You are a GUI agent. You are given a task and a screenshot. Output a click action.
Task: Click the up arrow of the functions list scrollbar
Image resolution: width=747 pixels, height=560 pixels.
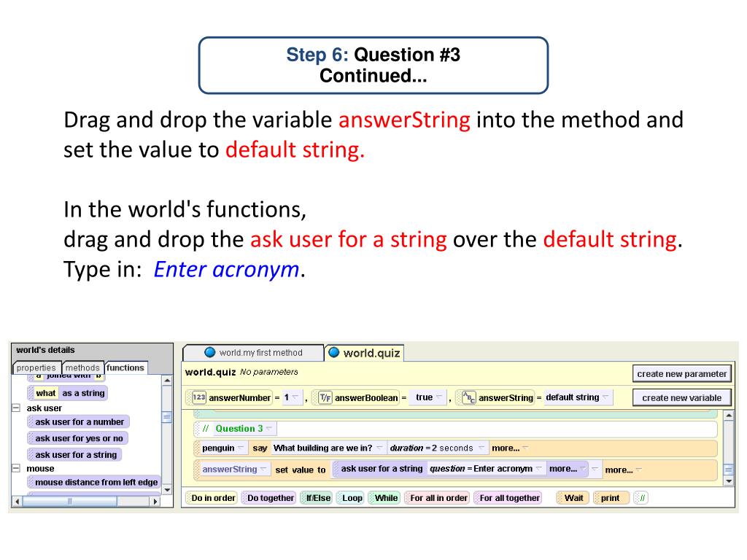[x=167, y=381]
